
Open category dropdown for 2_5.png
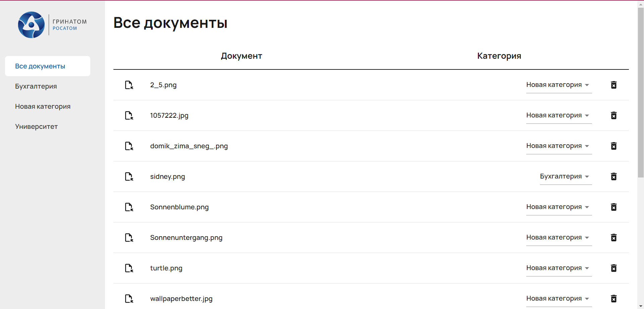click(558, 85)
